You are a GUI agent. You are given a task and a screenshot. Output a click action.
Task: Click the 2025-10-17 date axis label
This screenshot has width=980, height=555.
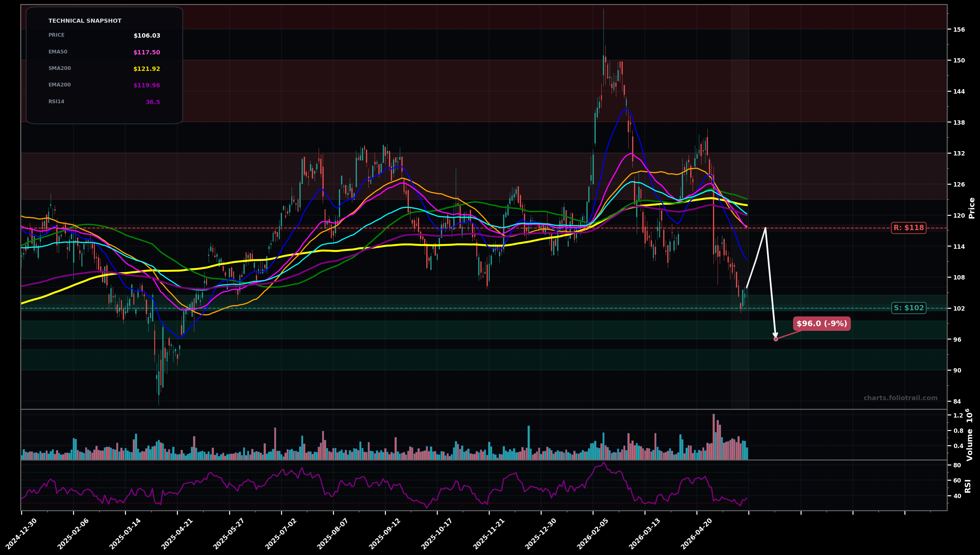pos(437,534)
